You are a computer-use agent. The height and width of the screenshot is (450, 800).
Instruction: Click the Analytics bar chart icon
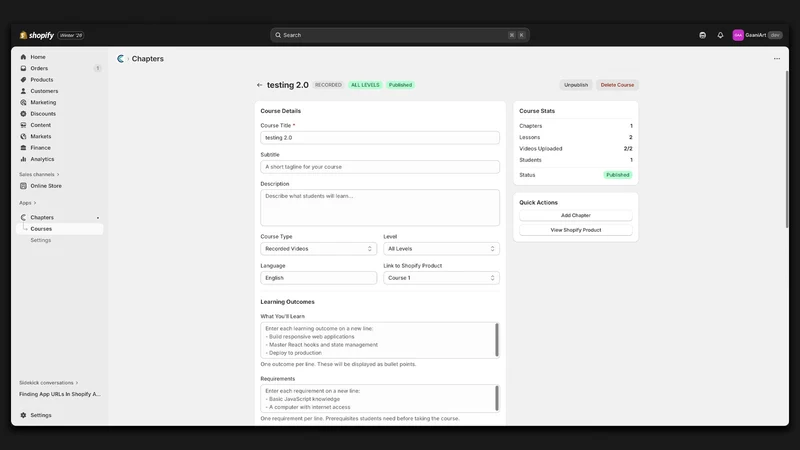pyautogui.click(x=23, y=159)
